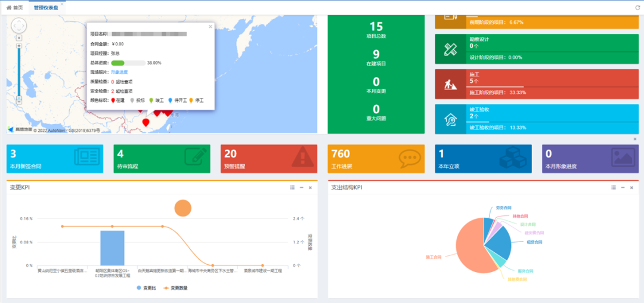Close the summary tiles row with x
The image size is (644, 303).
(635, 139)
